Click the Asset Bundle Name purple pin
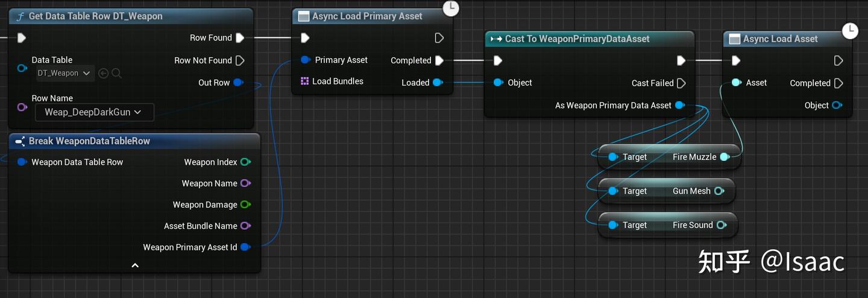 245,226
